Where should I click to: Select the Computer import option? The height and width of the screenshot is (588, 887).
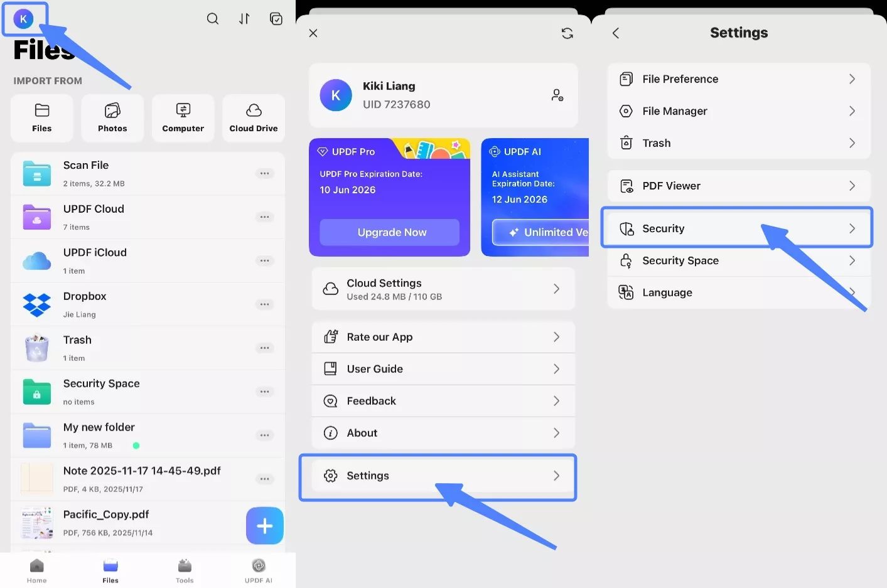(x=183, y=118)
